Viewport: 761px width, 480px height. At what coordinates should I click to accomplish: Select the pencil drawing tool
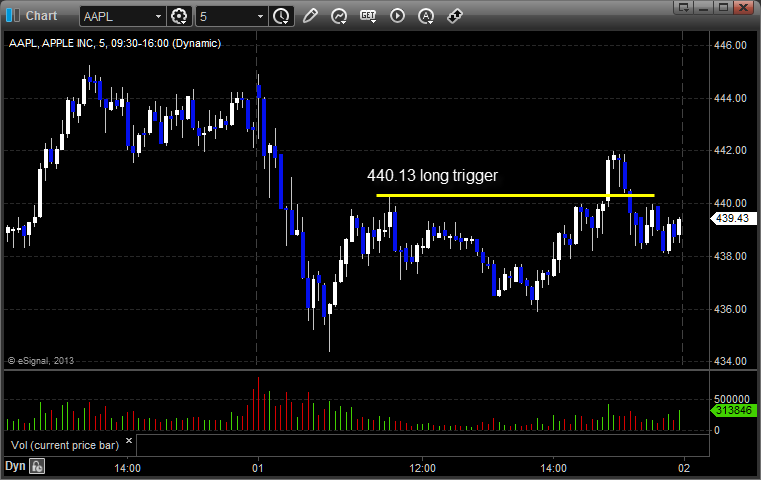click(310, 16)
